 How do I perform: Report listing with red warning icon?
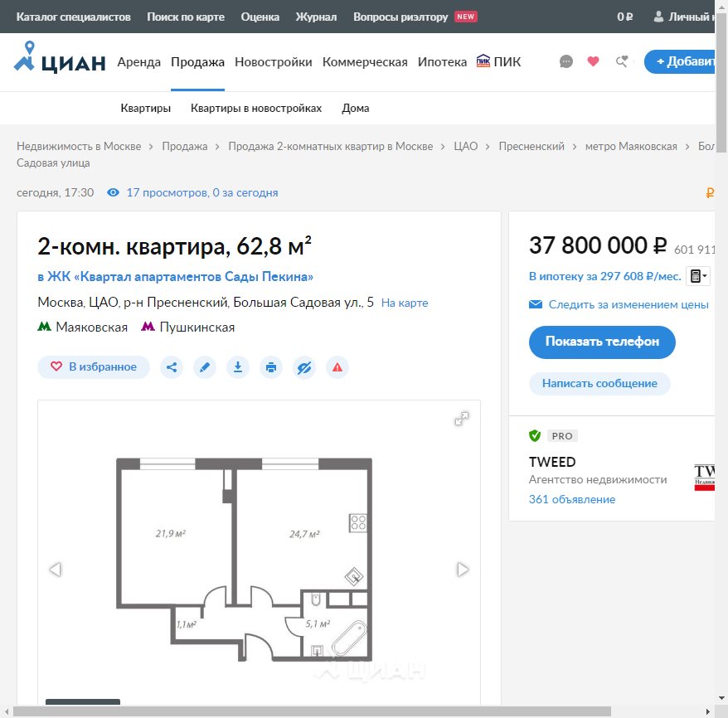tap(337, 367)
